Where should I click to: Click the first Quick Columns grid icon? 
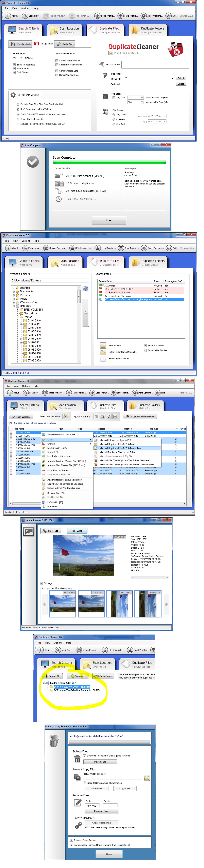(x=96, y=416)
